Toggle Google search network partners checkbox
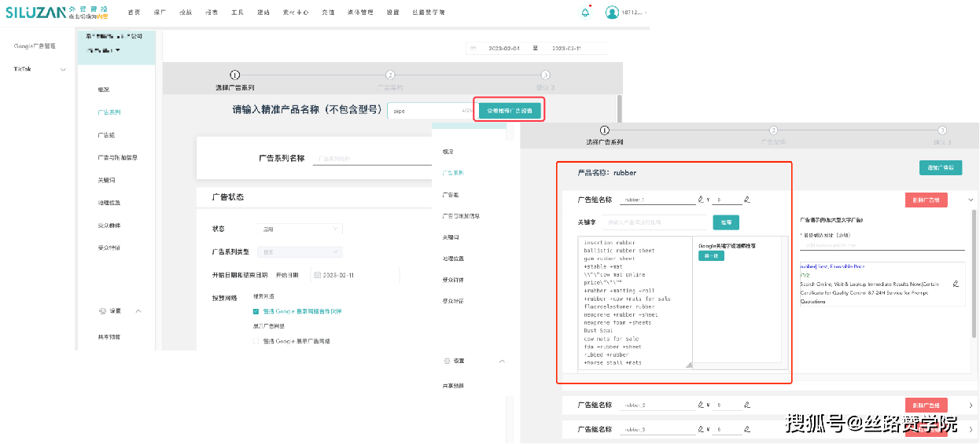Viewport: 980px width, 444px height. (x=256, y=311)
